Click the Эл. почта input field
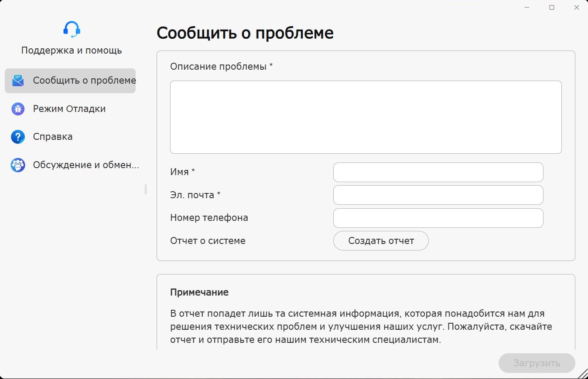 [438, 195]
